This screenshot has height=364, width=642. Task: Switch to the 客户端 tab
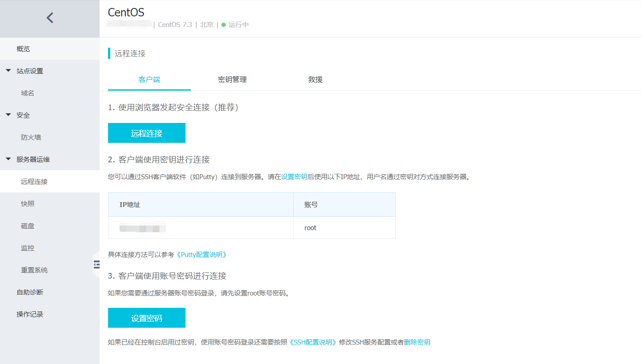click(x=149, y=80)
